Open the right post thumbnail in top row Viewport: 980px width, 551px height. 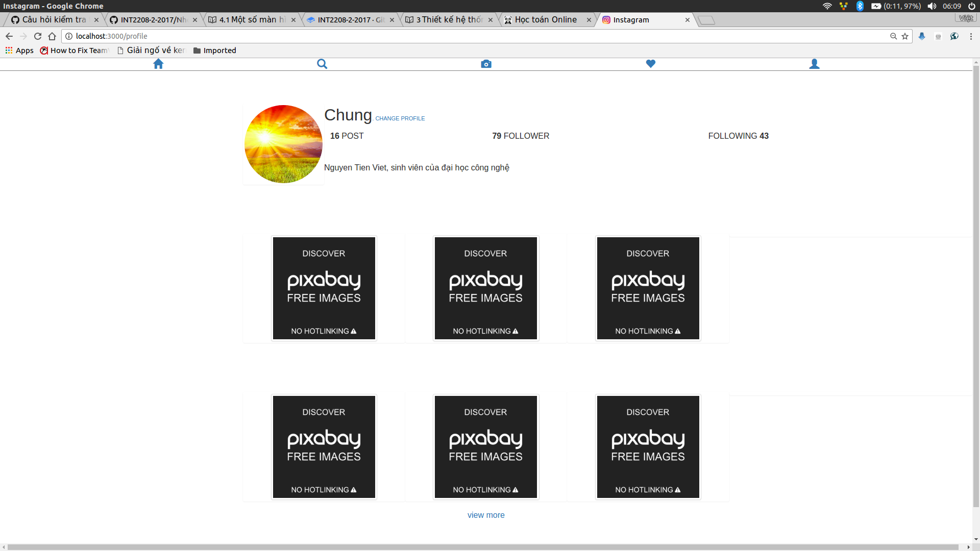pyautogui.click(x=648, y=288)
